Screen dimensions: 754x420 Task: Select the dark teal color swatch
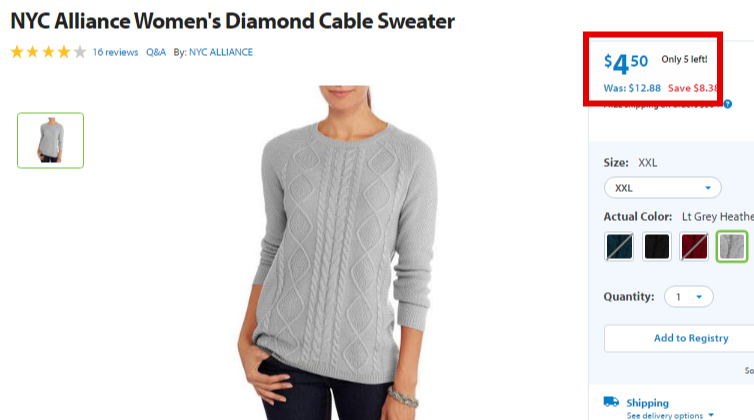(x=619, y=246)
